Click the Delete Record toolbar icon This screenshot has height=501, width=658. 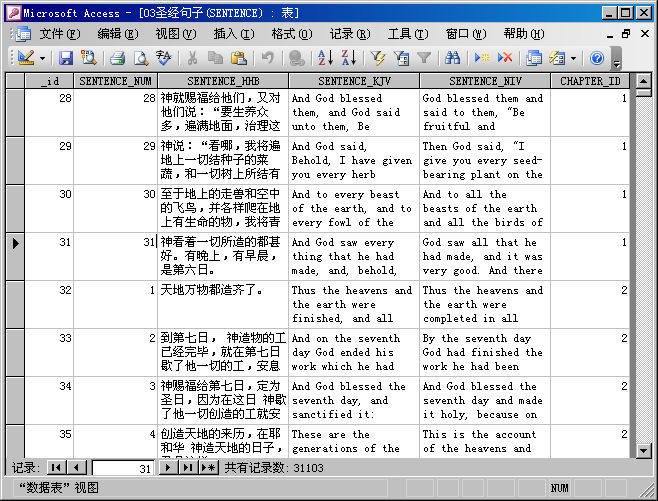505,57
